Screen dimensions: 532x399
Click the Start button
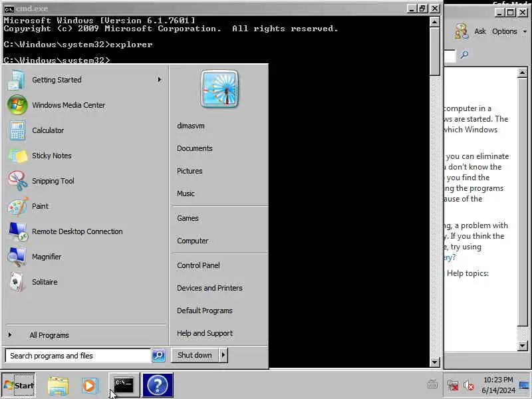pyautogui.click(x=19, y=385)
